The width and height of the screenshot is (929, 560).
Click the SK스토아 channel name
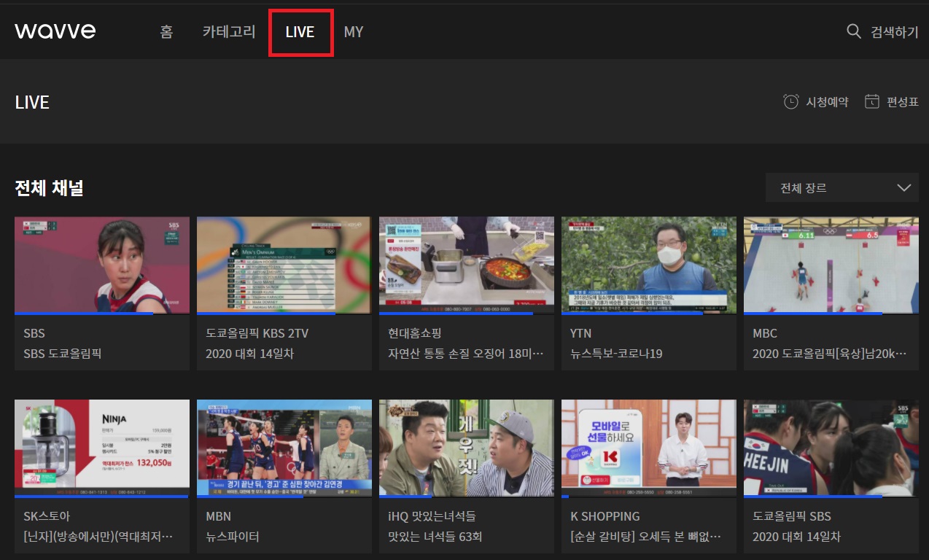tap(47, 516)
